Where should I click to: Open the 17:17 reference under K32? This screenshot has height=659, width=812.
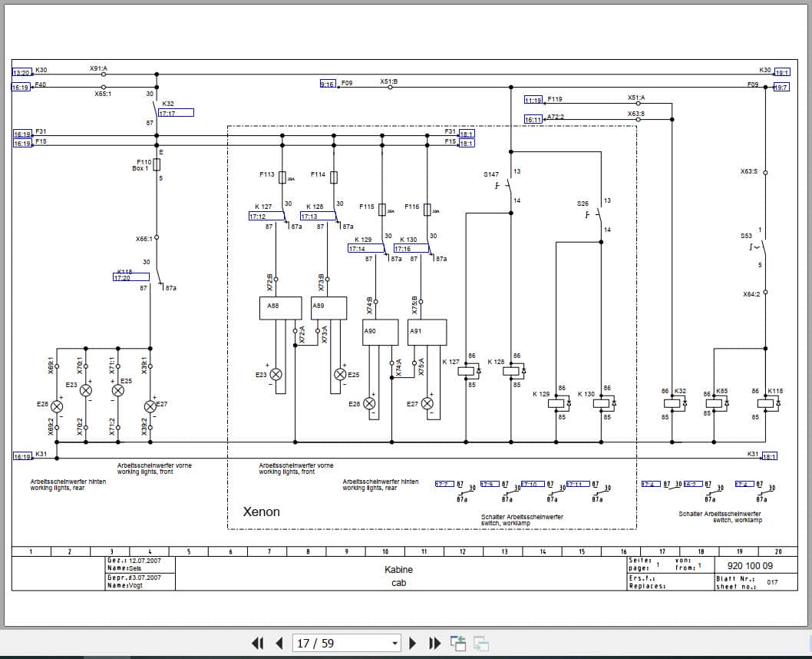(176, 113)
